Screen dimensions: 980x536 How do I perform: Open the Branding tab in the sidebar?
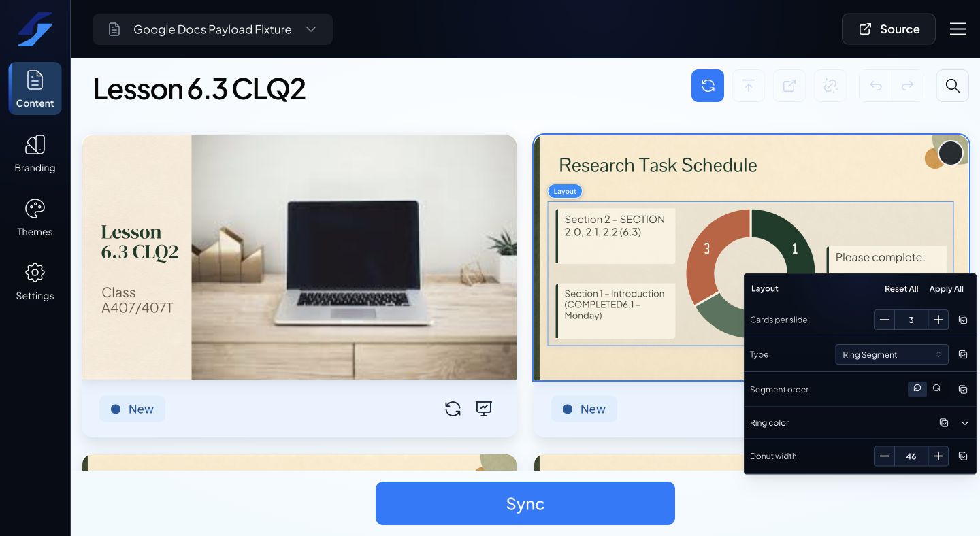(x=35, y=154)
